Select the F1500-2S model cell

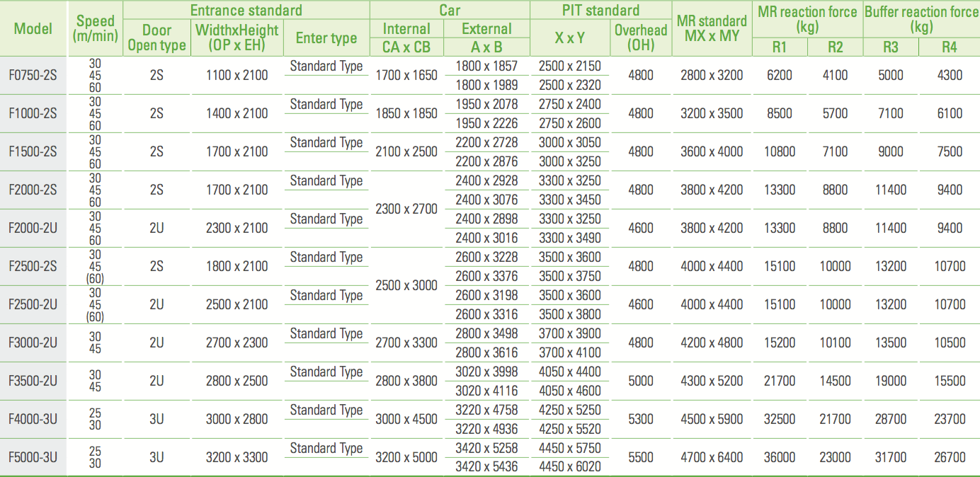pos(33,151)
